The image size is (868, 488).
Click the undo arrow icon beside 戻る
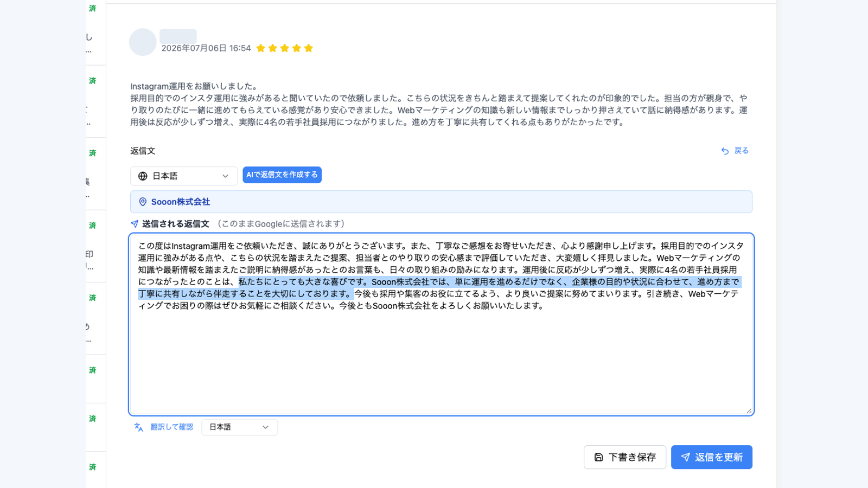[x=725, y=151]
